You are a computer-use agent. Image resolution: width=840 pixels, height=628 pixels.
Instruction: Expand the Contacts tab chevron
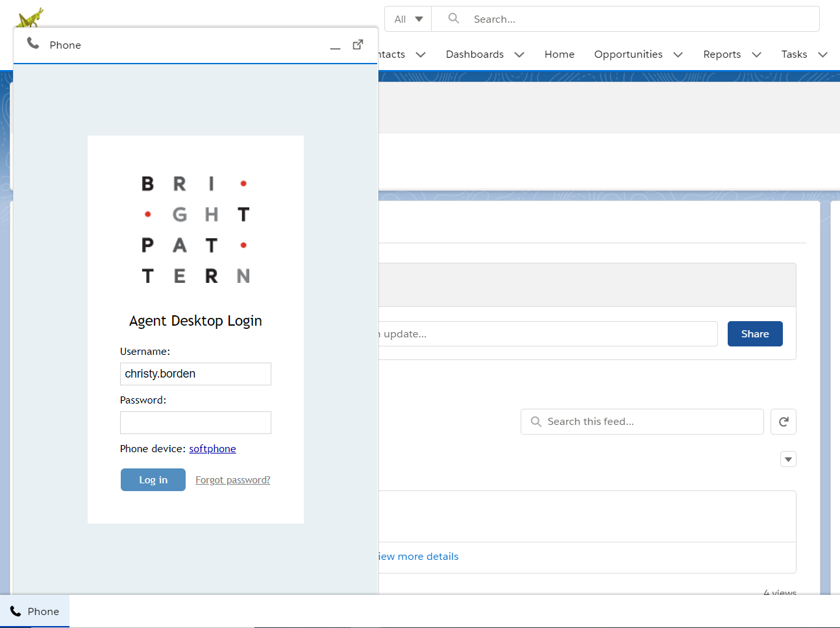[x=421, y=54]
